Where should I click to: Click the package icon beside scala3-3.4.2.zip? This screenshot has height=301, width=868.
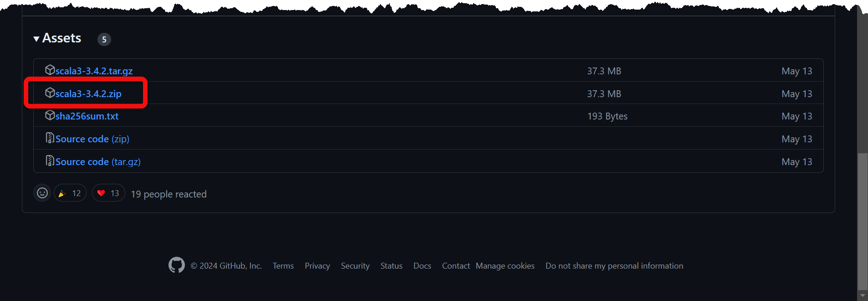pyautogui.click(x=50, y=93)
